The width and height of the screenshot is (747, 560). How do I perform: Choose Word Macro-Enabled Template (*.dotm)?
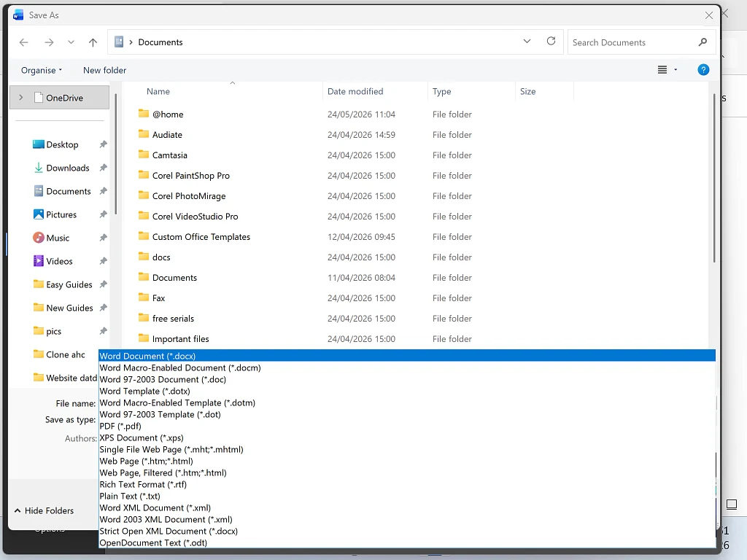pyautogui.click(x=407, y=402)
